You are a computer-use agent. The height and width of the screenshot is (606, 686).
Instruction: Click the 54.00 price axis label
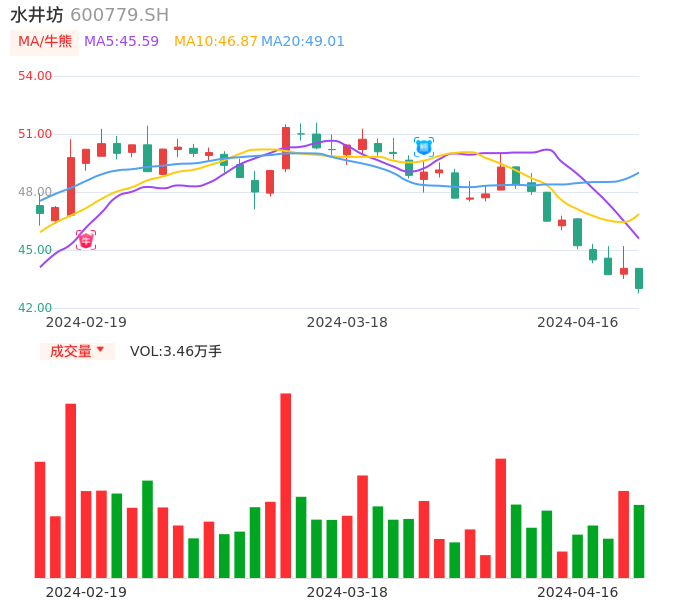35,76
